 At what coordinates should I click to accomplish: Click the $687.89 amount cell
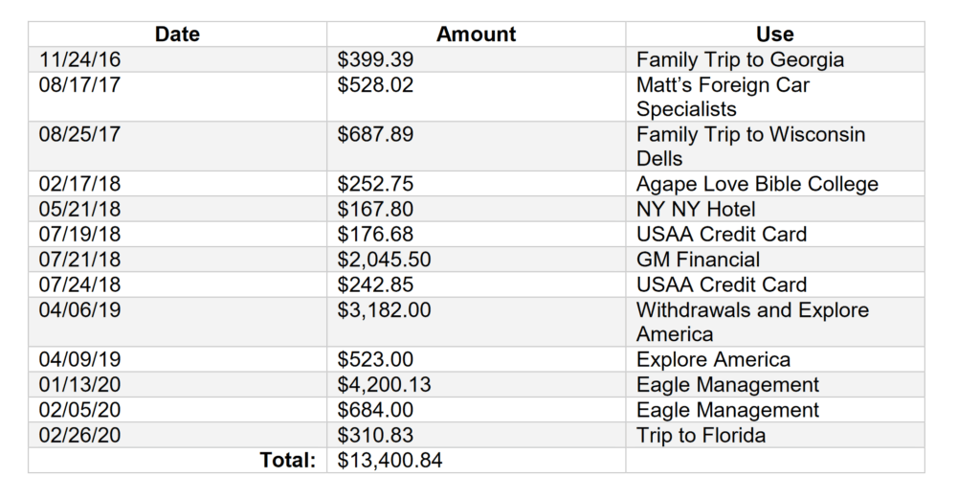(x=476, y=147)
